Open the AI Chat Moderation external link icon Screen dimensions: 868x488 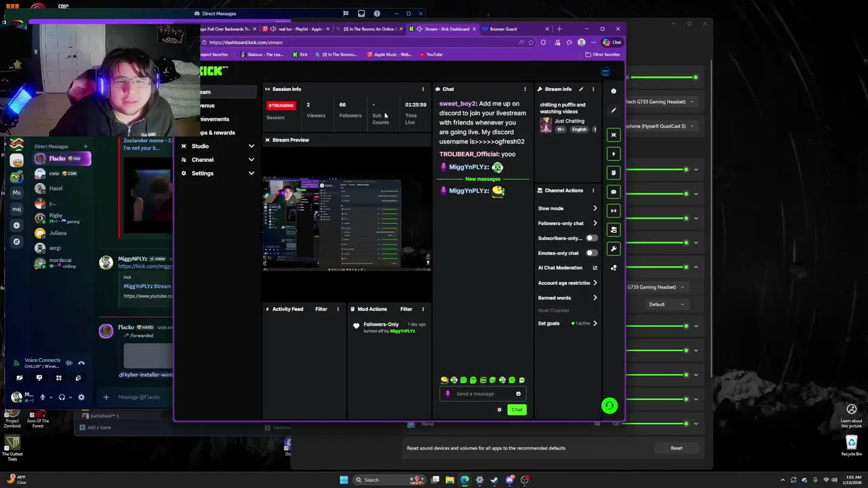pyautogui.click(x=595, y=268)
